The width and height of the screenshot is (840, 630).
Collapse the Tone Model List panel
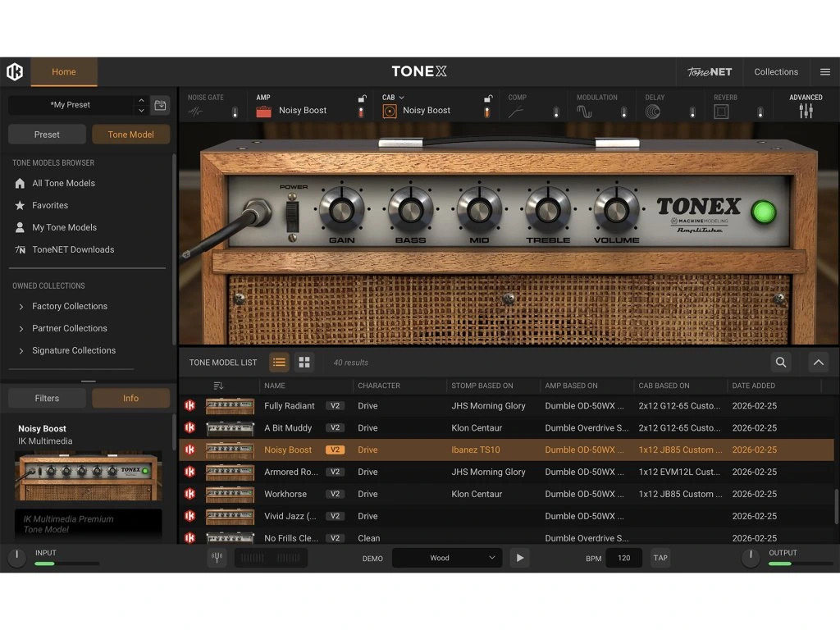click(x=818, y=362)
